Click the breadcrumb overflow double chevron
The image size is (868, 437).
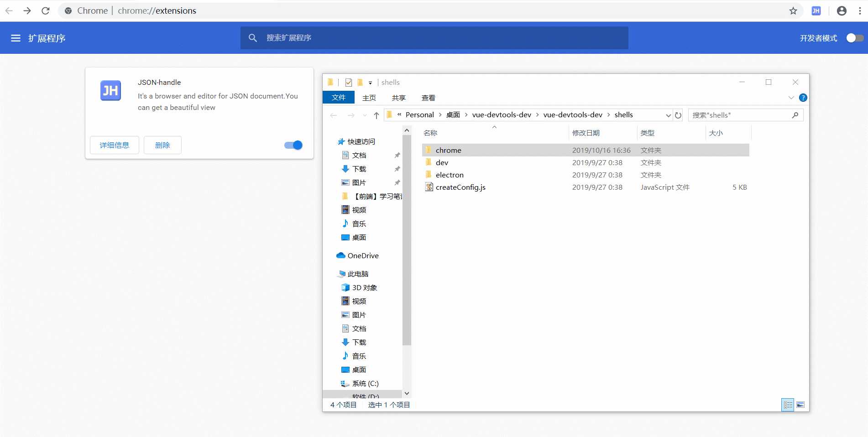399,115
